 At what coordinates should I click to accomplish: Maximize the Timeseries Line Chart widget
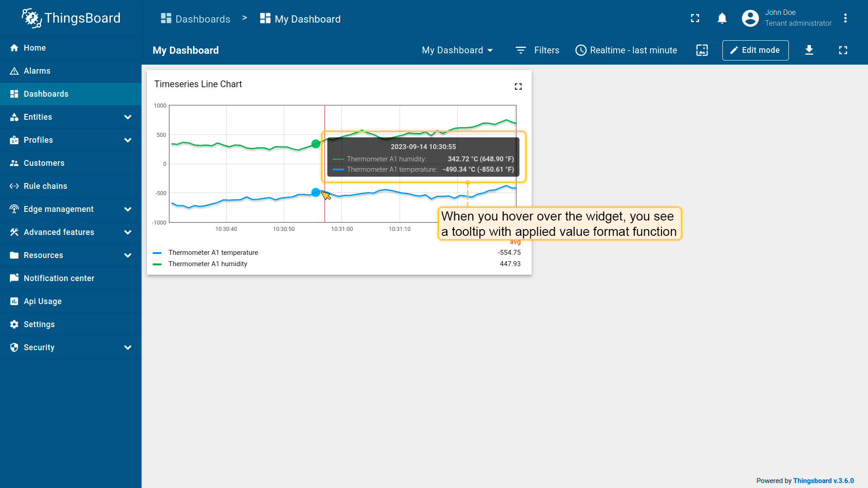(x=518, y=86)
